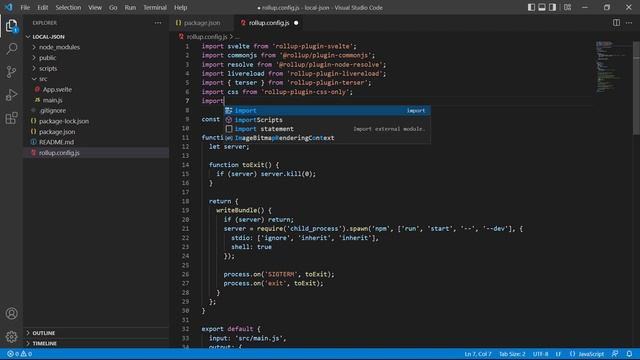Viewport: 640px width, 360px height.
Task: Toggle Primary Side Bar layout icon
Action: tap(531, 7)
